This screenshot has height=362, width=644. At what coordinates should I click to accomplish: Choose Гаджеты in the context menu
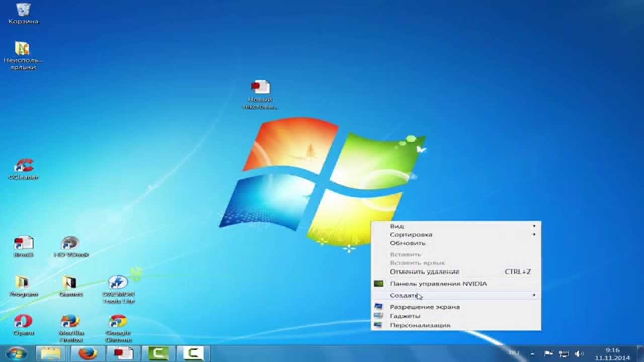456,316
